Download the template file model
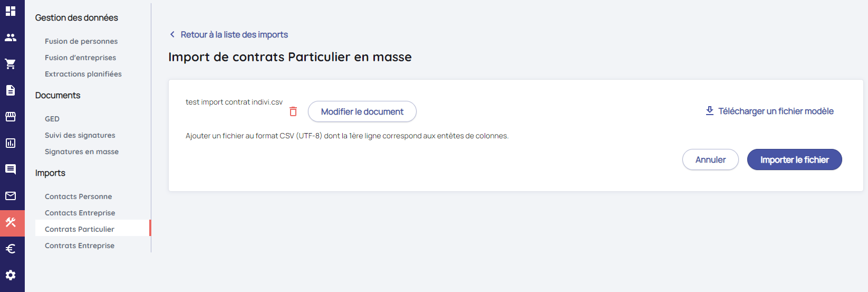Viewport: 868px width, 292px height. click(769, 111)
